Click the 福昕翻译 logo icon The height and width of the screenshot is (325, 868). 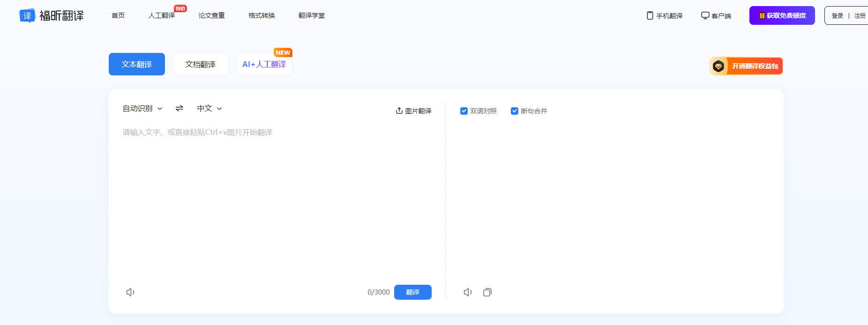point(27,15)
